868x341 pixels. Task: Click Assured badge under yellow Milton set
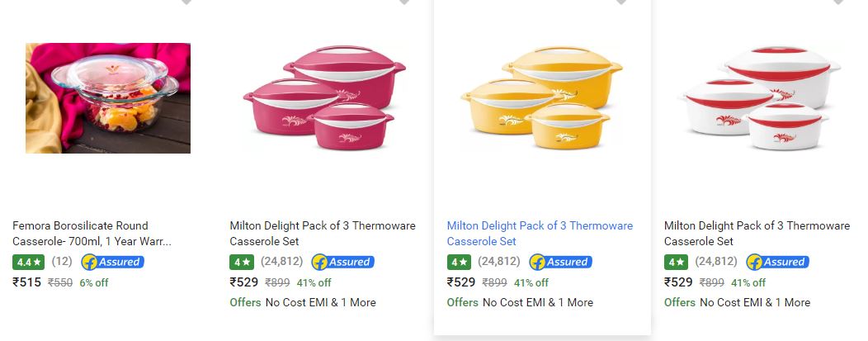click(560, 262)
